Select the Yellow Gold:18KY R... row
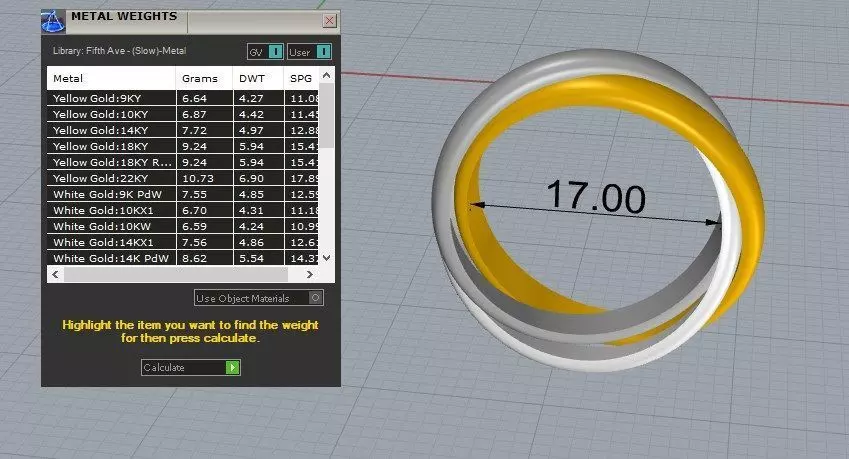This screenshot has width=849, height=459. tap(183, 162)
